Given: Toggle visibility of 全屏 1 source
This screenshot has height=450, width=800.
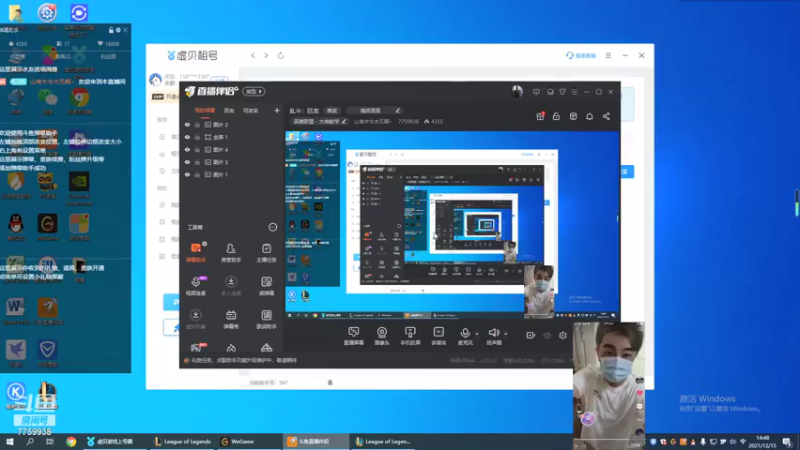Looking at the screenshot, I should 187,137.
